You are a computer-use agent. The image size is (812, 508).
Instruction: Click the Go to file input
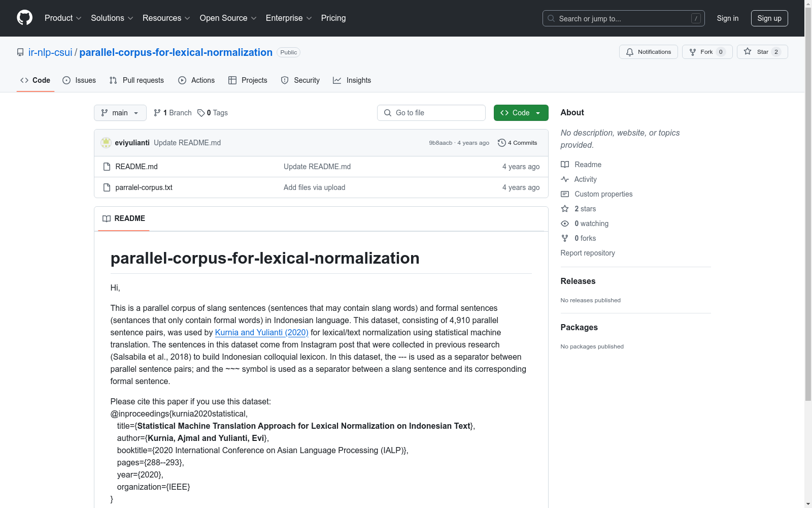click(431, 113)
